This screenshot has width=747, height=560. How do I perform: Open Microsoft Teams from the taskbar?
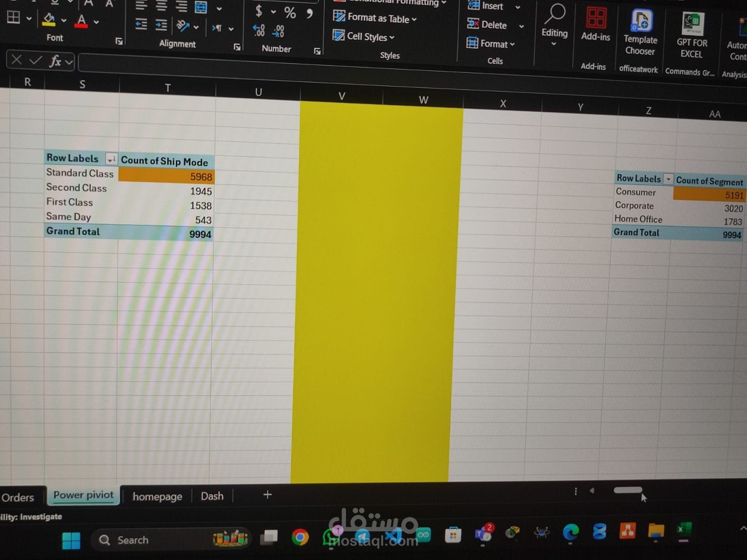(x=483, y=533)
